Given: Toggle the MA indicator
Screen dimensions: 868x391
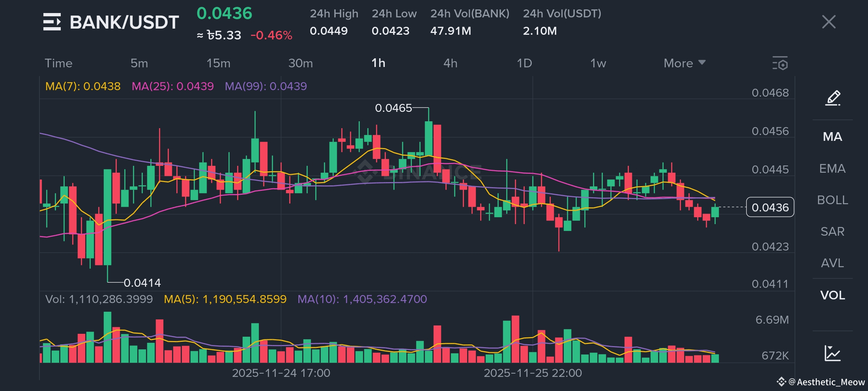Looking at the screenshot, I should point(832,137).
